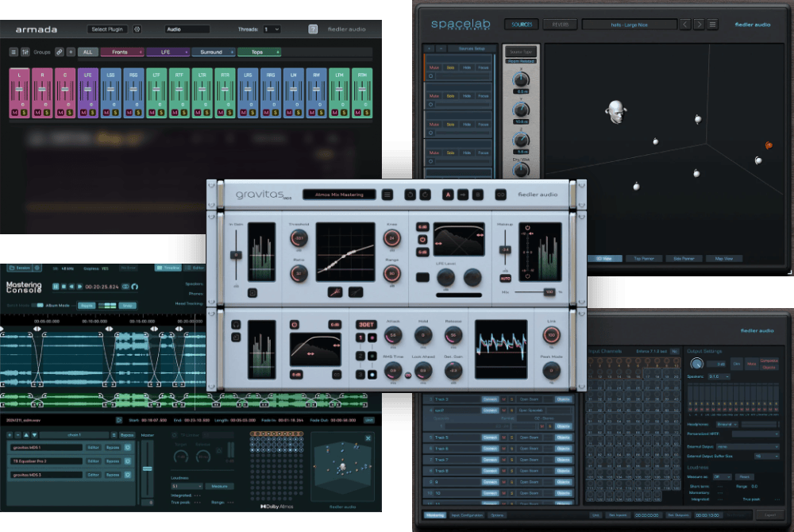Click the armada link groups icon
This screenshot has height=532, width=794.
60,52
